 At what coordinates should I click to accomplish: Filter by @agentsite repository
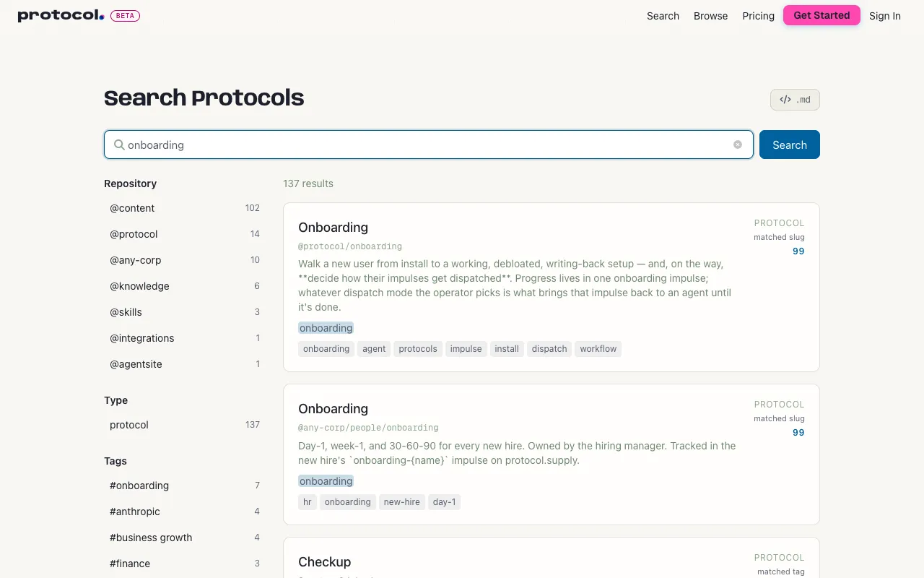point(185,364)
